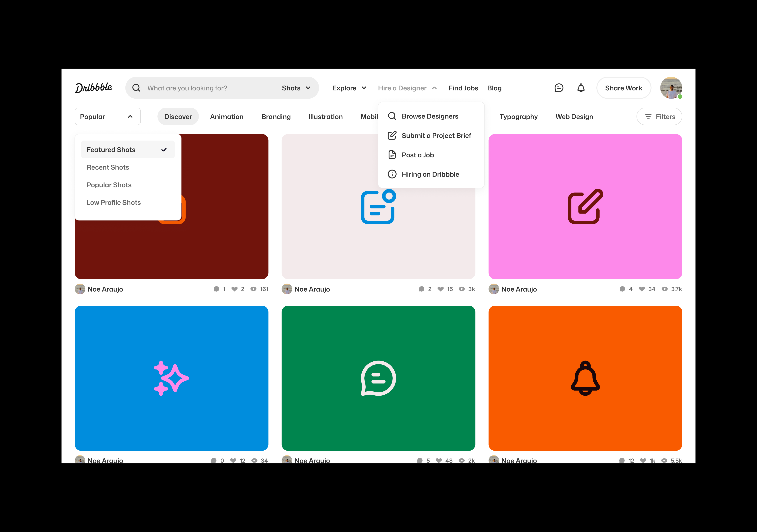Click the Hiring on Dribbble info icon
757x532 pixels.
(392, 174)
